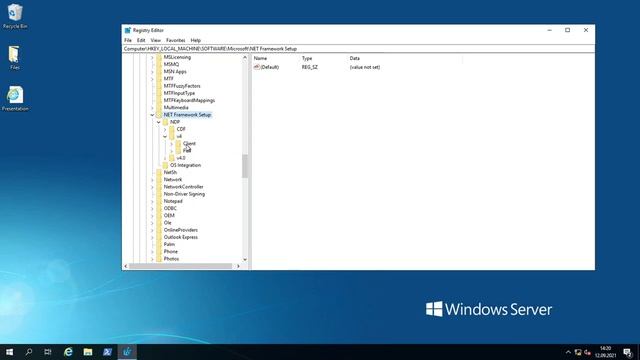The image size is (640, 360).
Task: Click the NetSh folder icon
Action: point(159,172)
